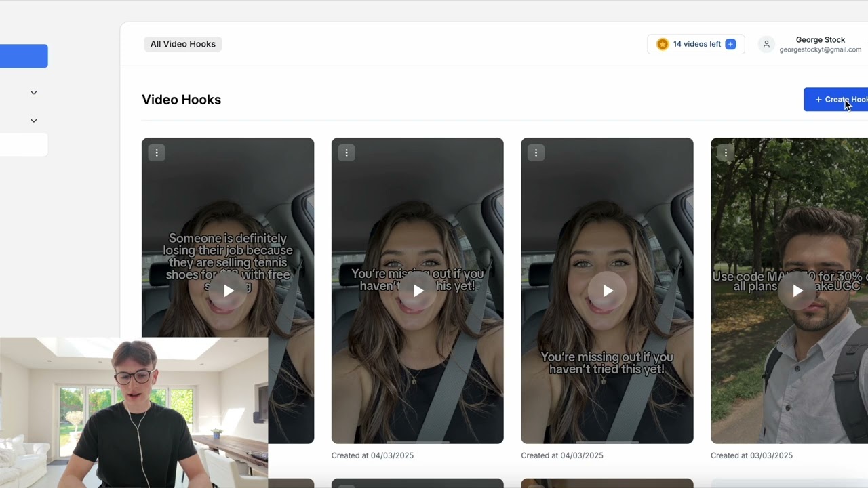
Task: Play the tennis shoes hook video
Action: (x=228, y=291)
